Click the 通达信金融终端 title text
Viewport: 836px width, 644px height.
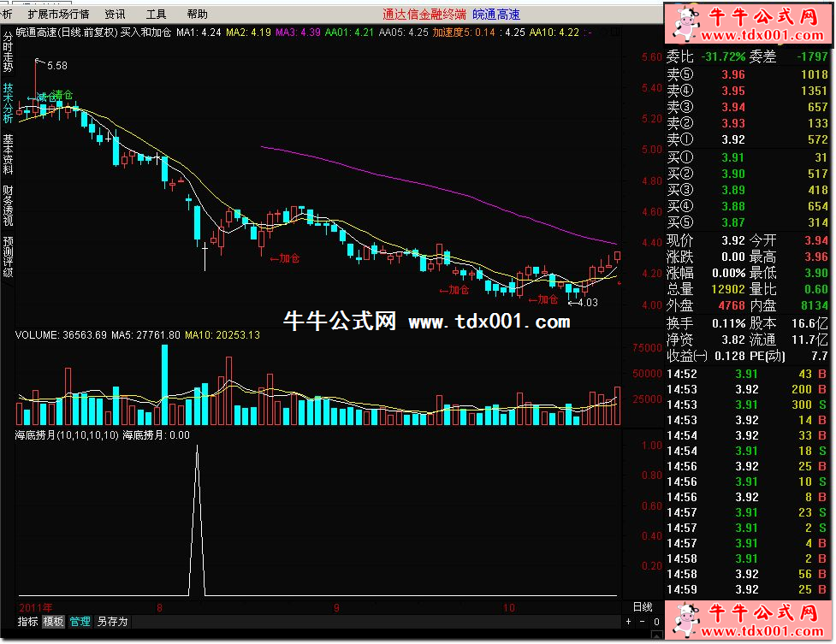424,15
